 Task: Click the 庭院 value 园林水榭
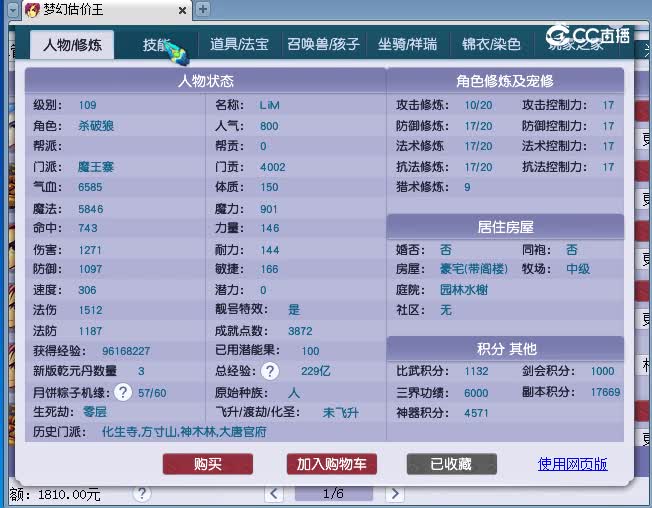[464, 289]
